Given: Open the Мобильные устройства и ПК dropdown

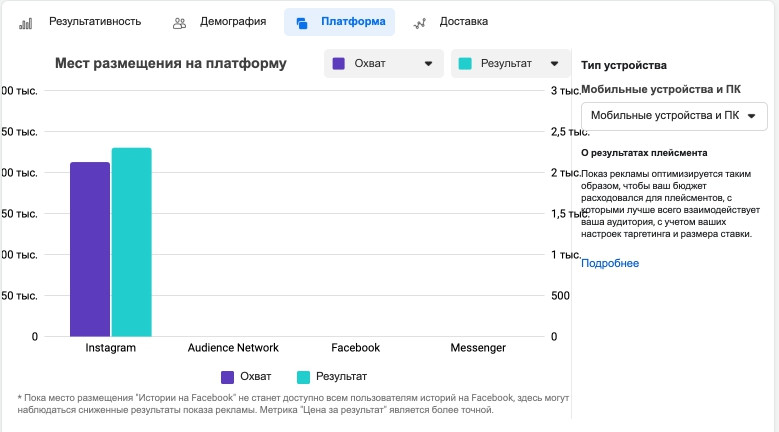Looking at the screenshot, I should [x=674, y=115].
